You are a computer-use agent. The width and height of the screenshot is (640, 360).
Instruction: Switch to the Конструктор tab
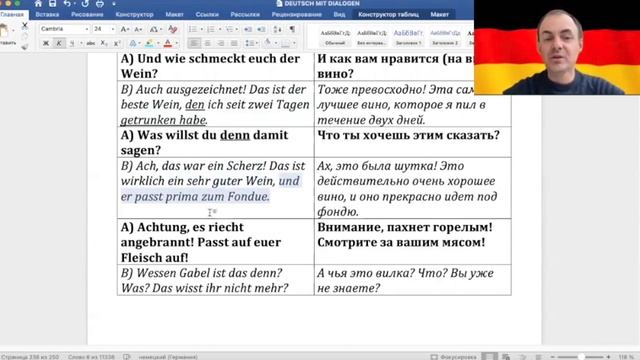coord(134,14)
